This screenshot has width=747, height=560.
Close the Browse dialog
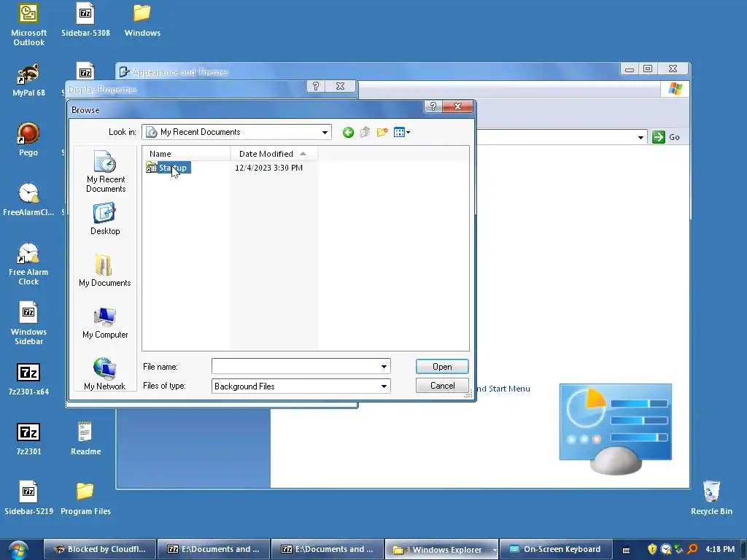[x=457, y=106]
